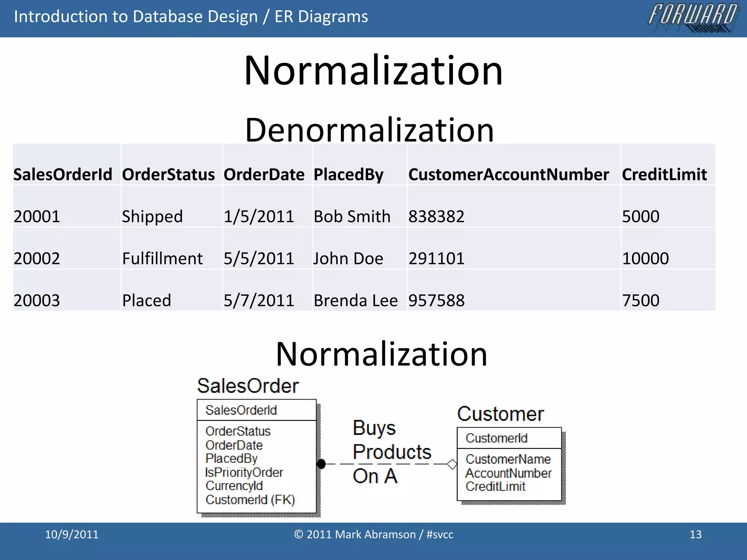Click the 957588 account number cell

[436, 300]
